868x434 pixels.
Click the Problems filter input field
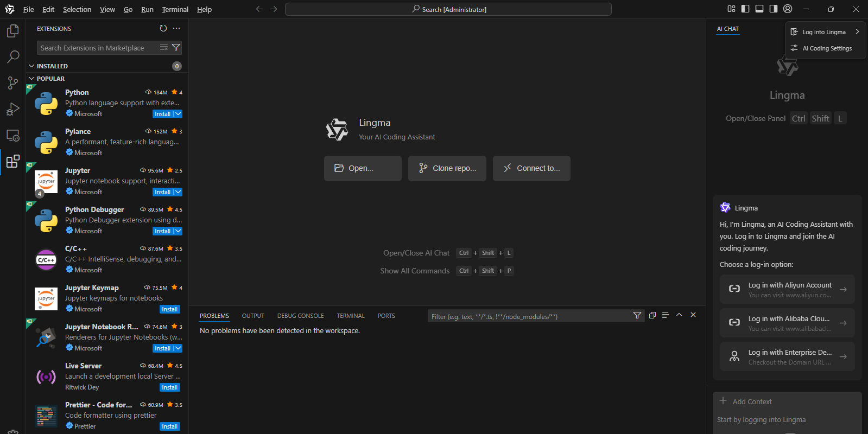tap(529, 316)
